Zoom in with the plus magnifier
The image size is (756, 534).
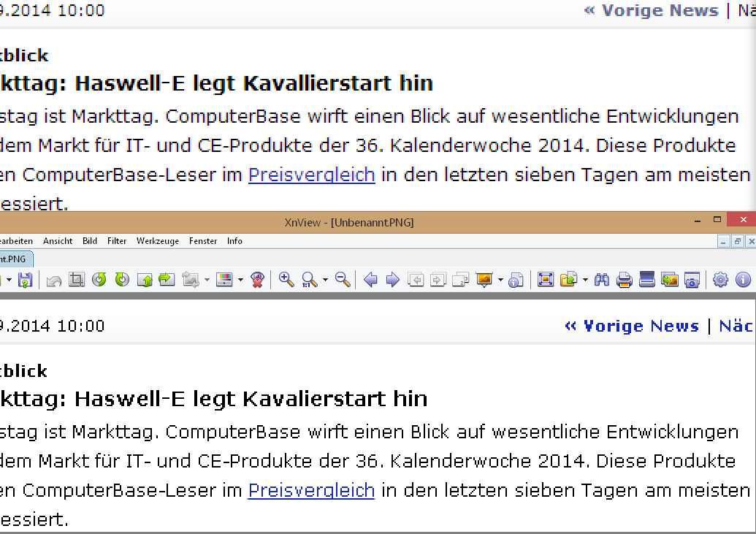286,279
